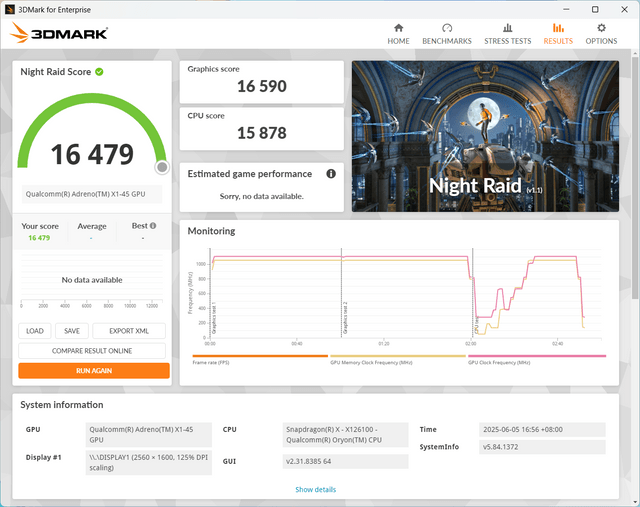Click the Night Raid score 16 479
This screenshot has height=507, width=640.
click(92, 154)
